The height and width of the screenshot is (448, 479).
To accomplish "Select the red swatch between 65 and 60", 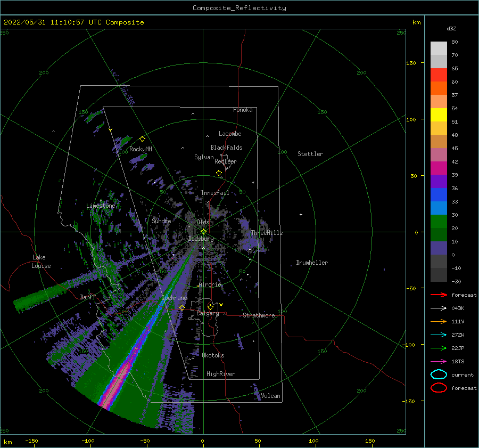I will [x=439, y=75].
